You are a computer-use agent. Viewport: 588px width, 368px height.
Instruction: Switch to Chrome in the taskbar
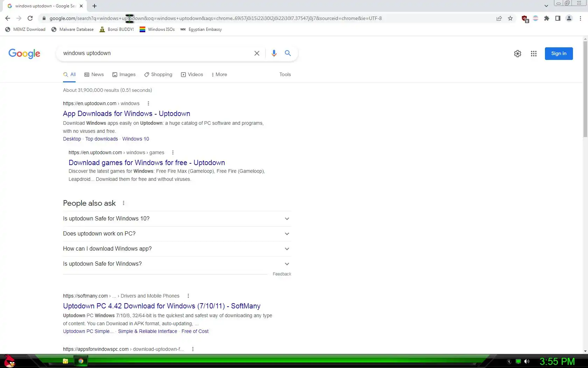(81, 361)
